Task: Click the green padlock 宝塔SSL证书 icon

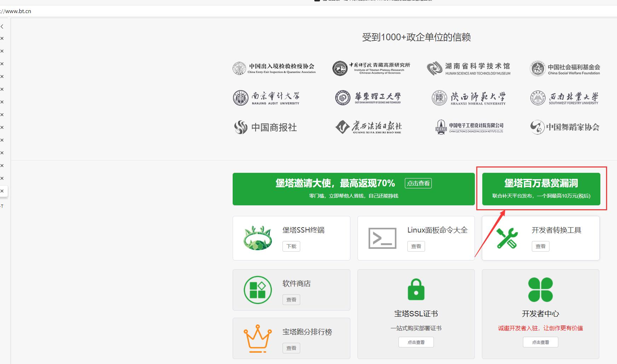Action: click(x=416, y=289)
